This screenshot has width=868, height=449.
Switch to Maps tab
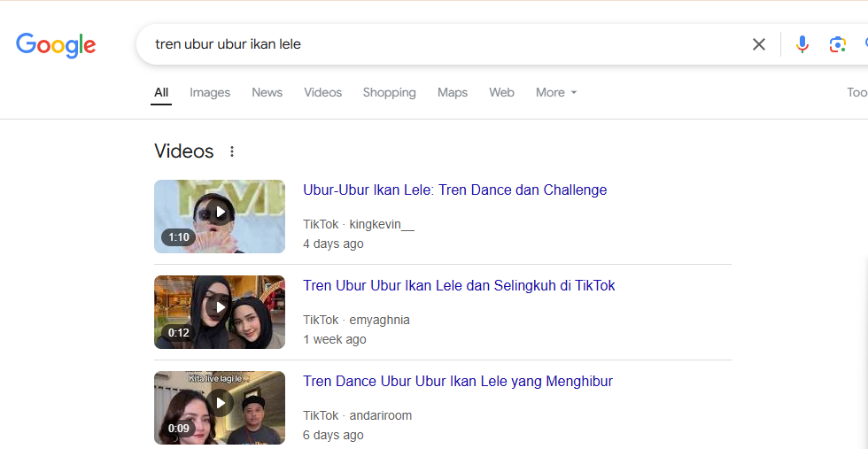[453, 92]
